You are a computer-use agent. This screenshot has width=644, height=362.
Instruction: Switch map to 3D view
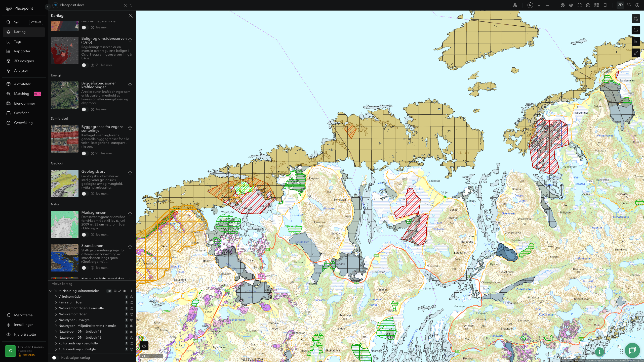[x=629, y=5]
